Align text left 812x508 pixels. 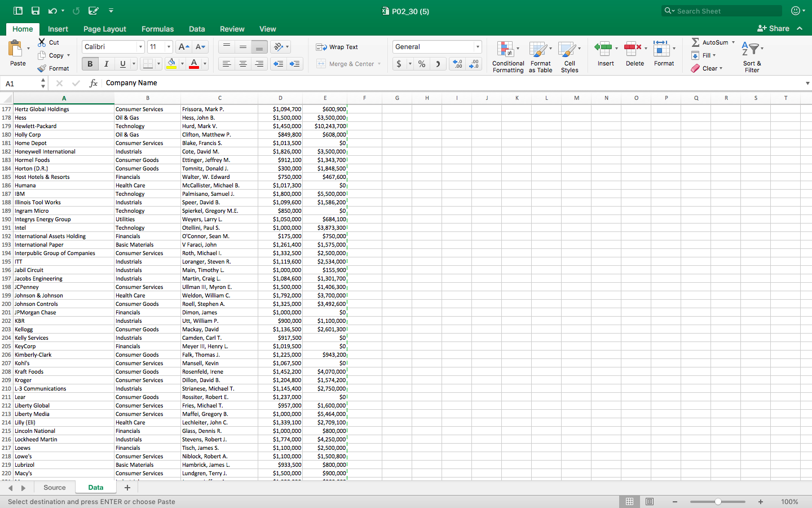(226, 64)
